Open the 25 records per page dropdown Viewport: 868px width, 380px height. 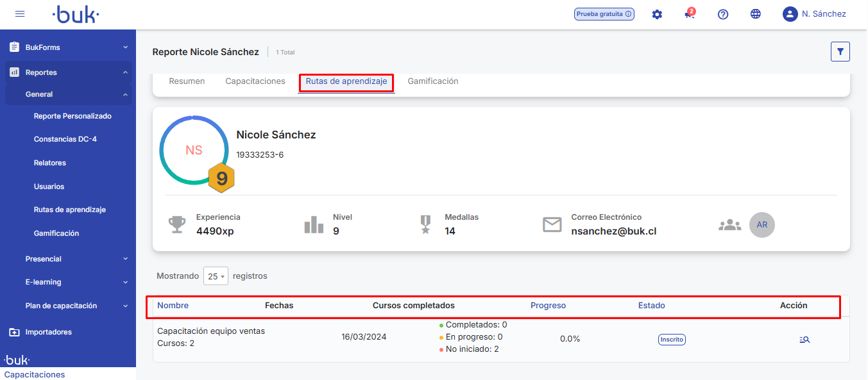coord(215,276)
